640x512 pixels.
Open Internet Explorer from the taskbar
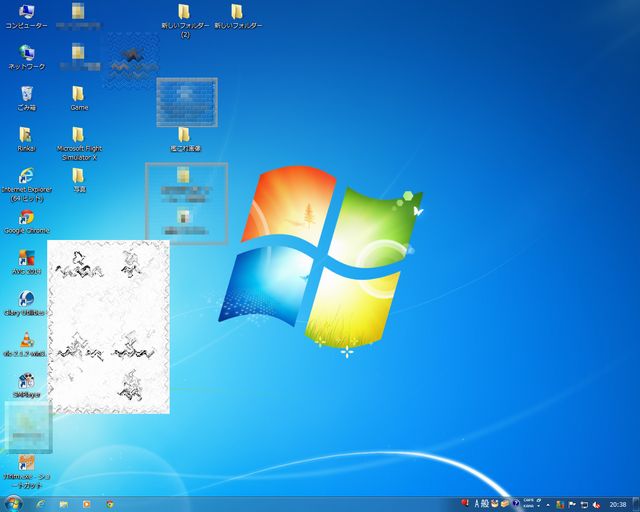click(40, 504)
